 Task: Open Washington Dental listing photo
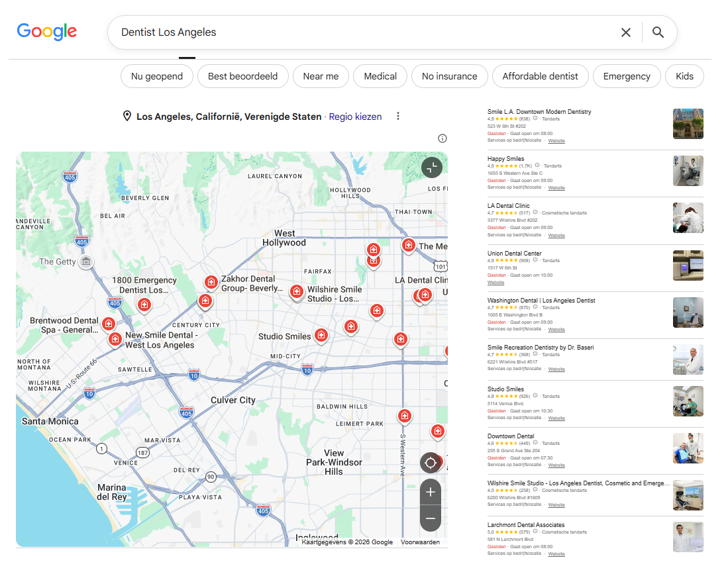click(688, 313)
